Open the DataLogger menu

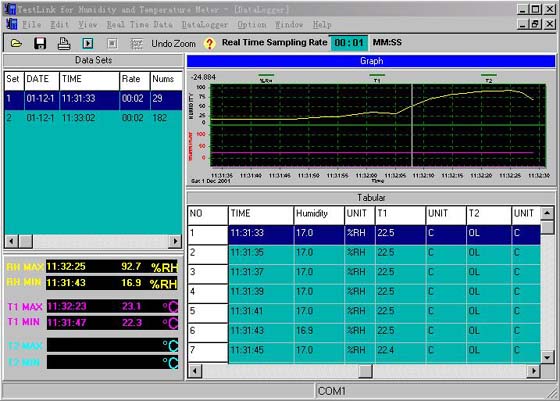click(x=205, y=25)
